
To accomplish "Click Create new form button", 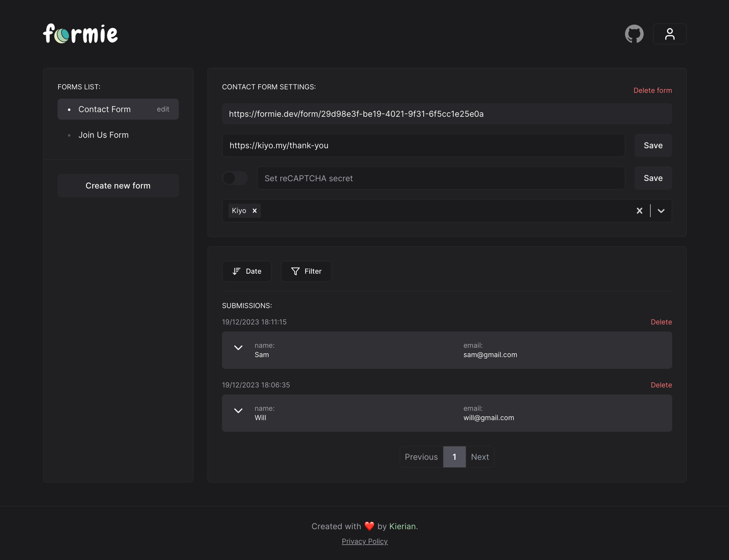I will tap(118, 186).
